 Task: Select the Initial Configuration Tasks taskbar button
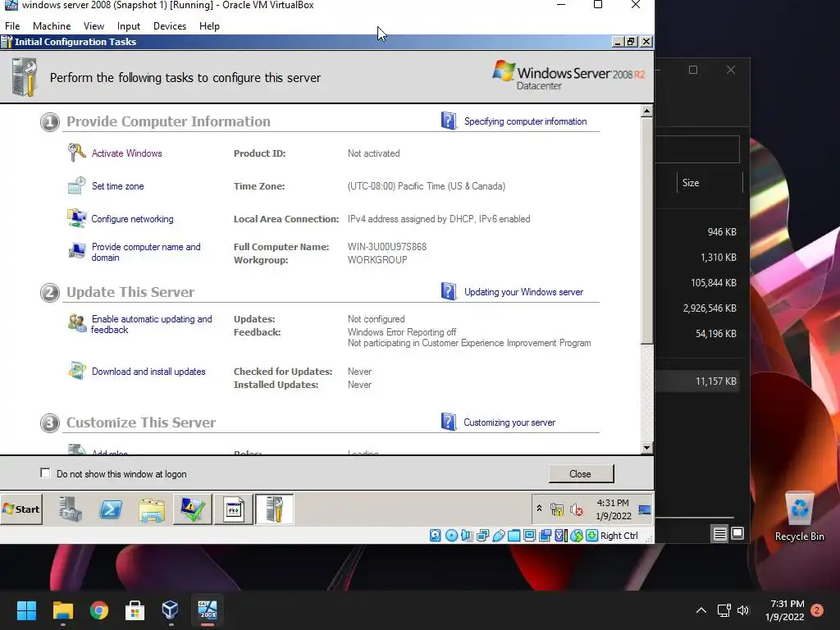274,509
